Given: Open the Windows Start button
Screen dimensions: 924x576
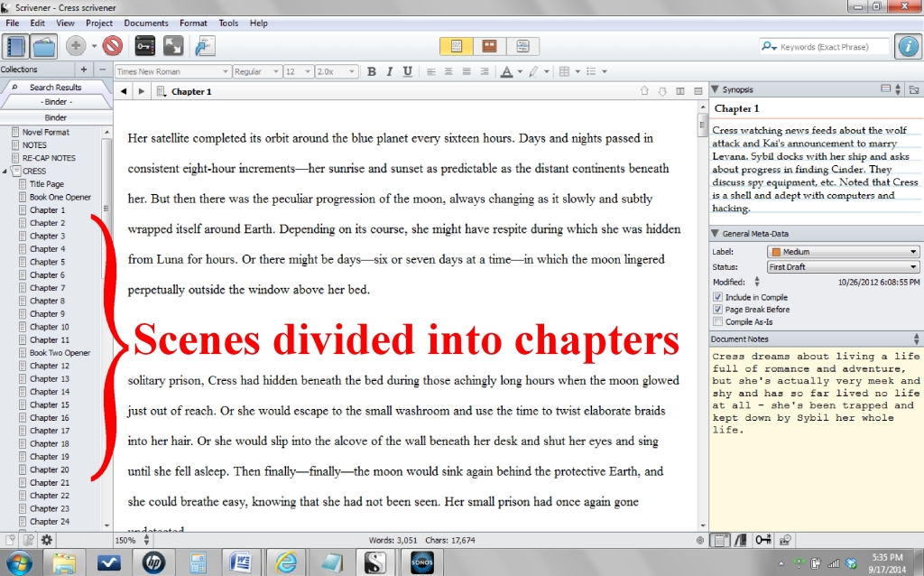Looking at the screenshot, I should tap(19, 562).
